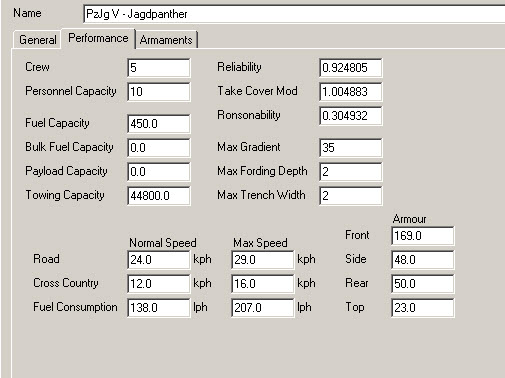
Task: Click the Bulk Fuel Capacity field
Action: coord(159,148)
